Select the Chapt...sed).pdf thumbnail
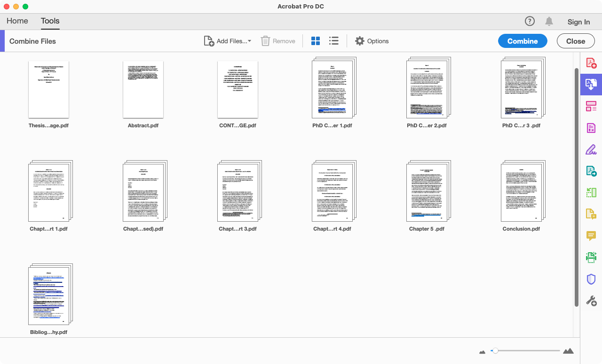The image size is (602, 364). (x=145, y=191)
